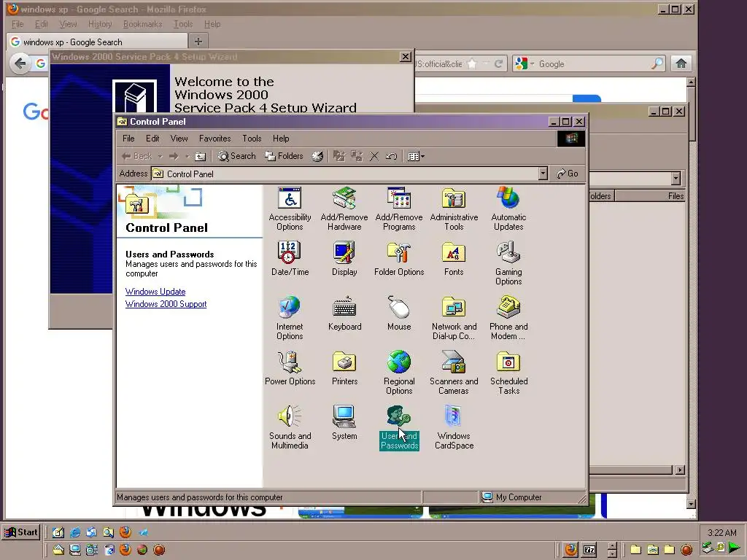Open Firefox History menu
The width and height of the screenshot is (747, 560).
coord(100,24)
